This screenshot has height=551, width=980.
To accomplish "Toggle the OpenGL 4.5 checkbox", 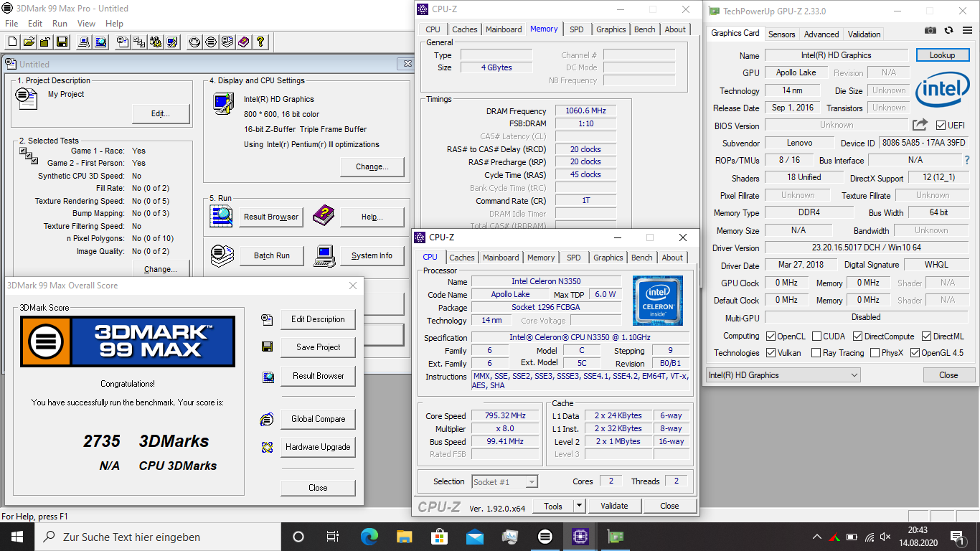I will click(x=915, y=353).
